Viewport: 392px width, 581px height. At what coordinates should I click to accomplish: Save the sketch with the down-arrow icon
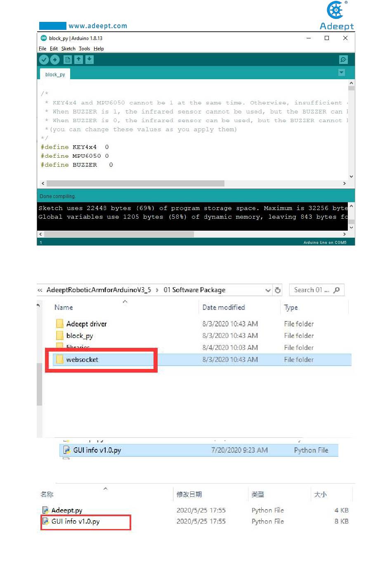[89, 60]
